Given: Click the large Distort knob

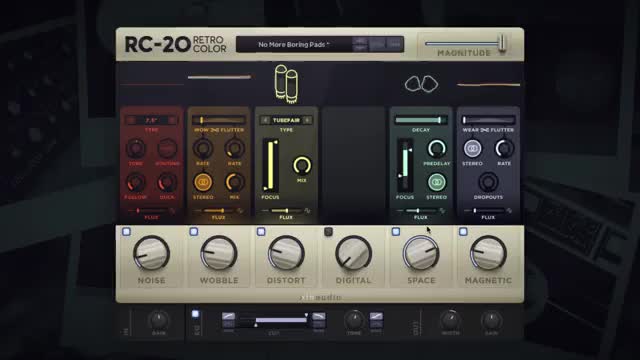Looking at the screenshot, I should [x=286, y=253].
